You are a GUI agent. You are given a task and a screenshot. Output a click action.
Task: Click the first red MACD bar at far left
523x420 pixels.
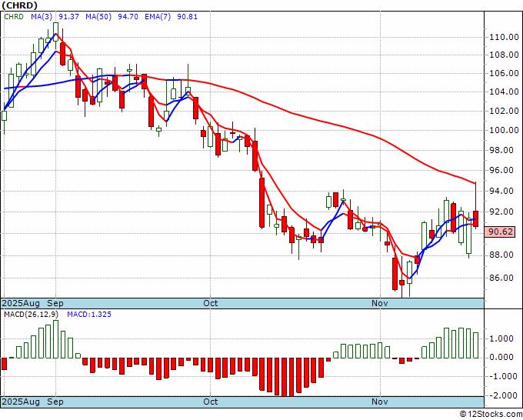4,364
